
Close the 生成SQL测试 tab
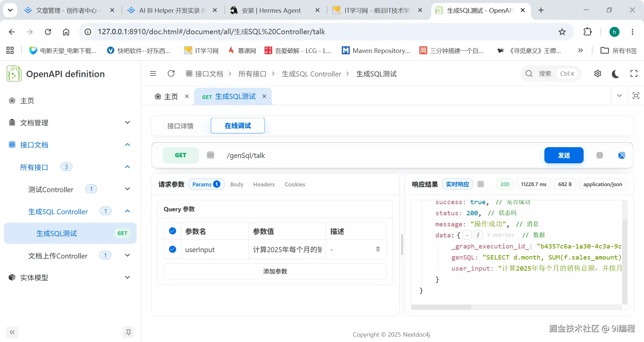click(264, 96)
